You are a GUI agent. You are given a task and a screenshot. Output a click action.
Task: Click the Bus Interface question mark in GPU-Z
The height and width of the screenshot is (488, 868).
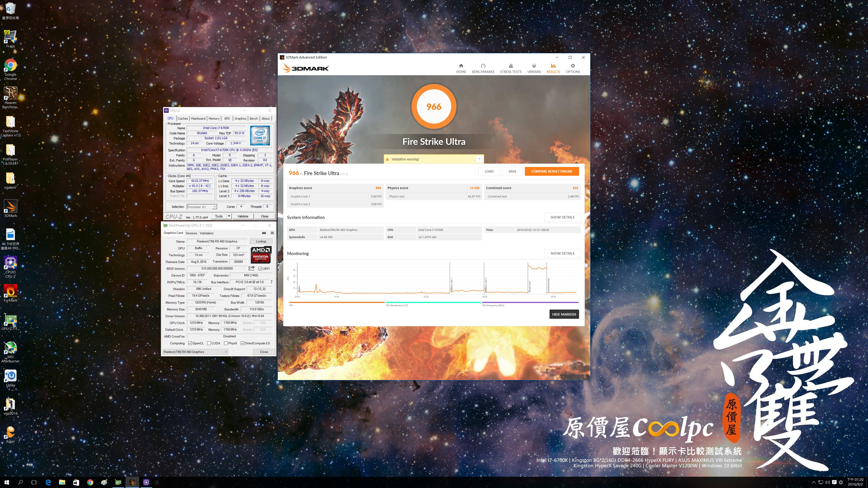(271, 282)
